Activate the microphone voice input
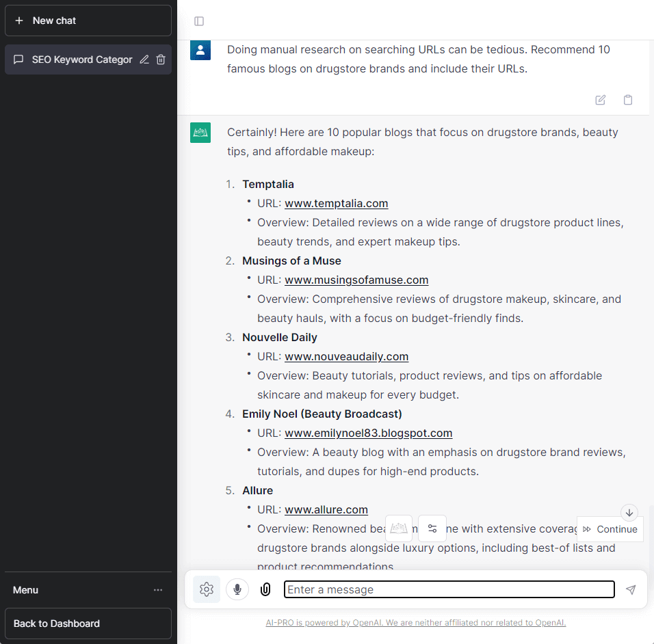This screenshot has width=654, height=644. click(237, 589)
